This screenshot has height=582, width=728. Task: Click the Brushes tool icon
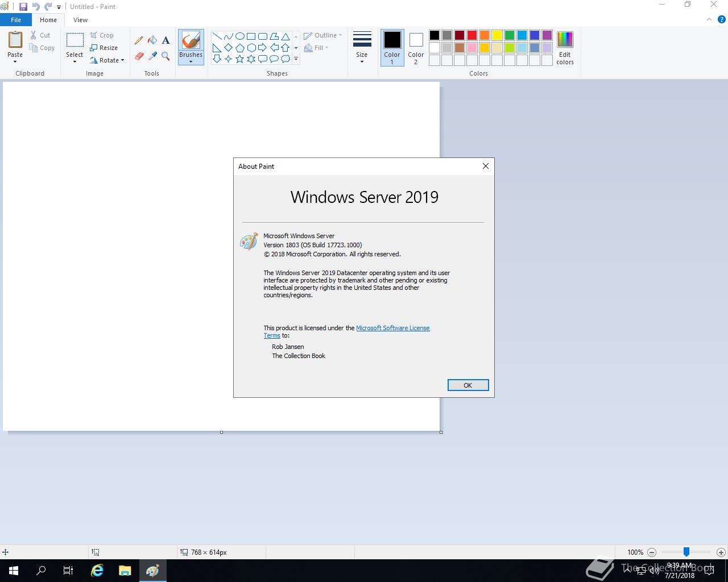191,40
